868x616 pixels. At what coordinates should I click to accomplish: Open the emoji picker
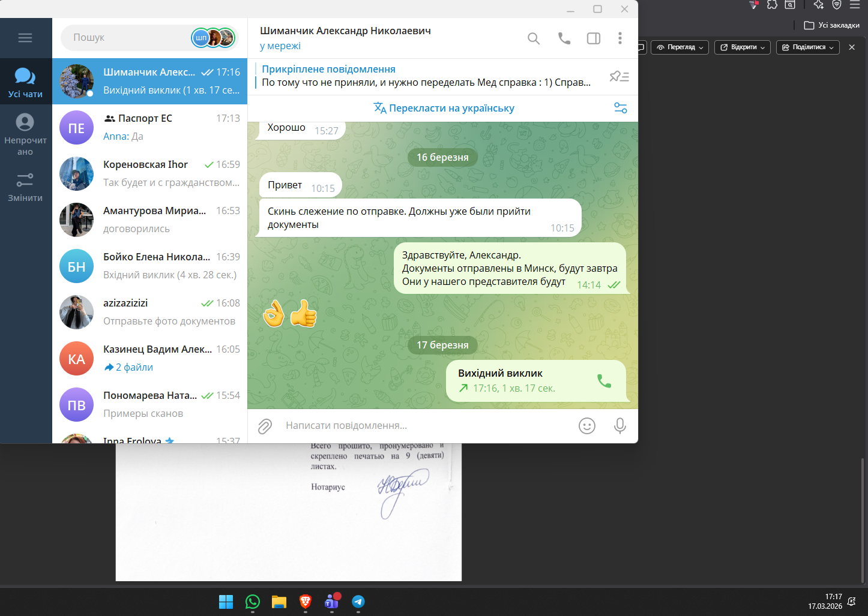pos(587,426)
